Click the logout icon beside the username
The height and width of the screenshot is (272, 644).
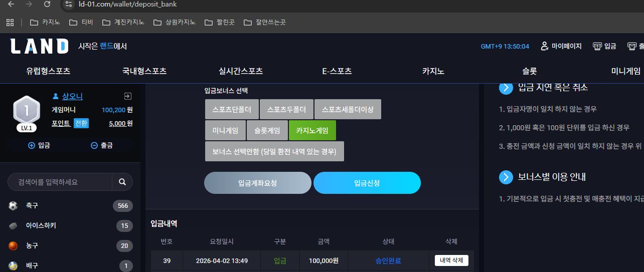127,96
